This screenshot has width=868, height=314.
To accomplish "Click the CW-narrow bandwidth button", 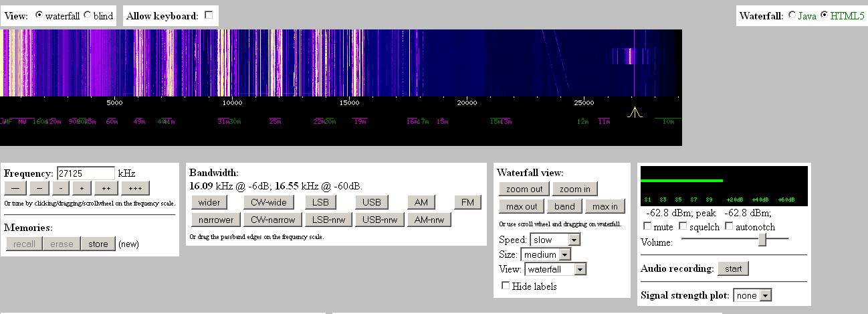I will 272,220.
